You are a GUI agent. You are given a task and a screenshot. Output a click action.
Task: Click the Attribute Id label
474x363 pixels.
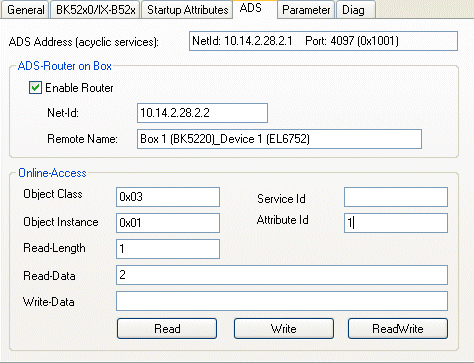(x=283, y=220)
